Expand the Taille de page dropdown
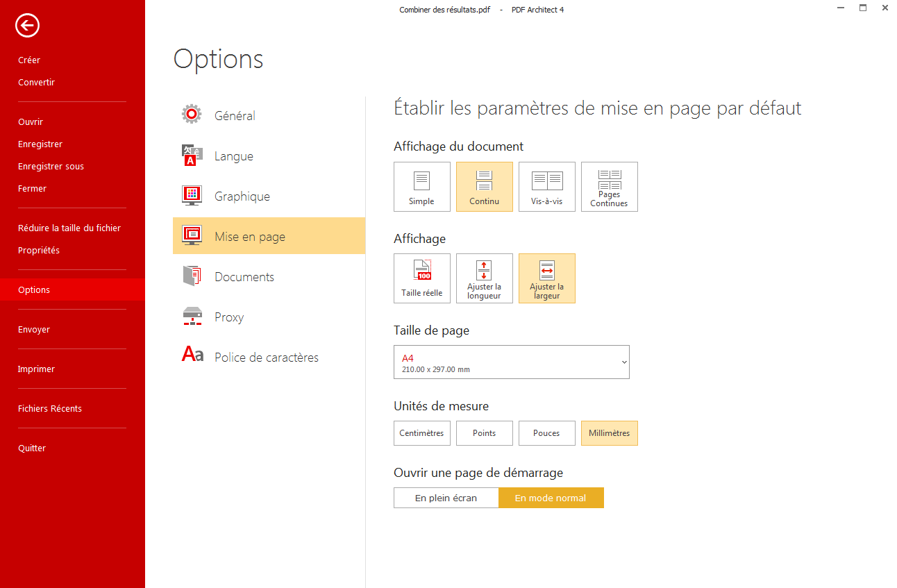This screenshot has width=897, height=588. [x=511, y=362]
